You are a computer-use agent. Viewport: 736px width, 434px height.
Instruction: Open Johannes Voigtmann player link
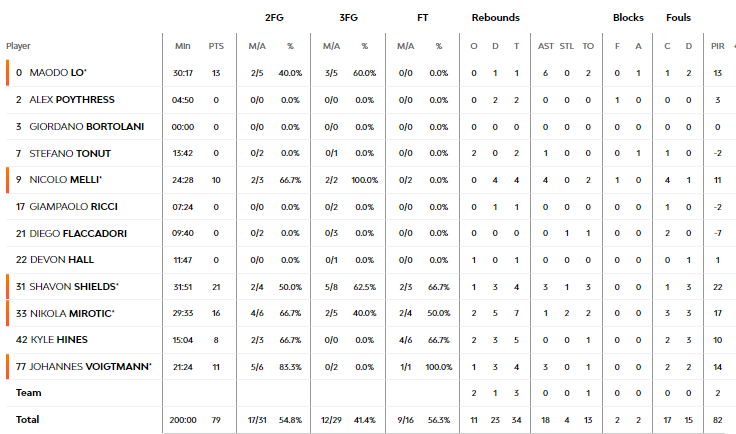91,366
